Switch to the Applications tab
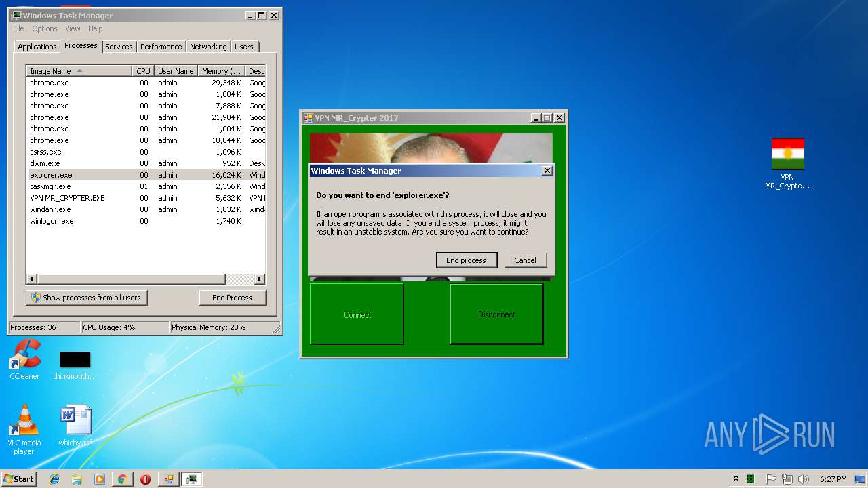The width and height of the screenshot is (868, 488). [37, 47]
